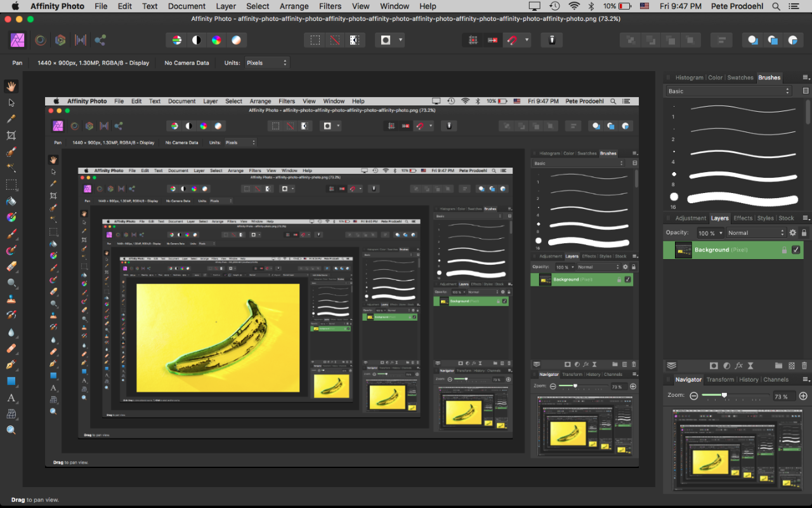
Task: Select the Paint Brush tool
Action: 11,234
